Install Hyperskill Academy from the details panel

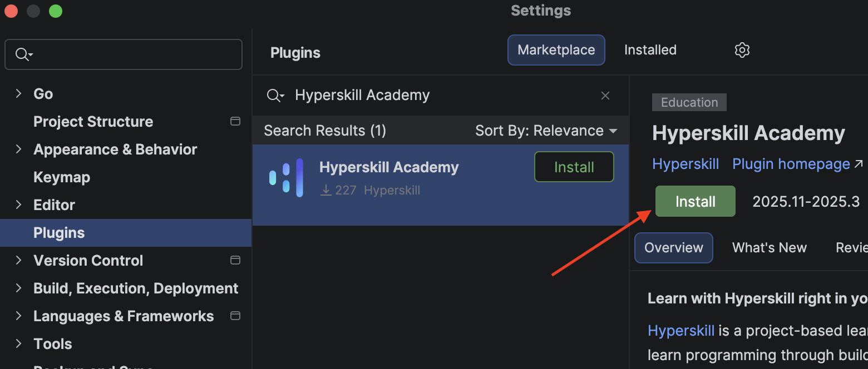click(x=695, y=201)
